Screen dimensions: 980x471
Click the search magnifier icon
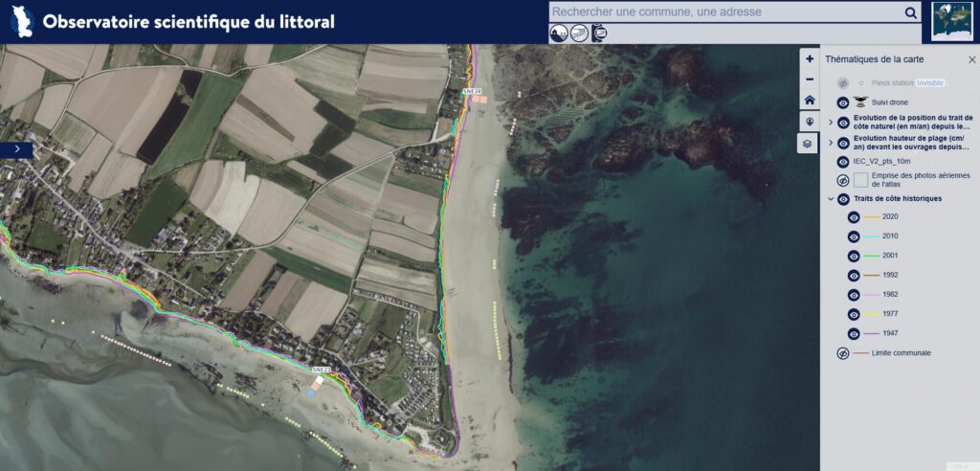(x=910, y=12)
